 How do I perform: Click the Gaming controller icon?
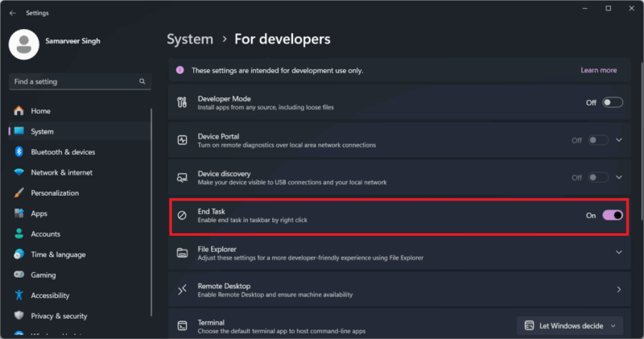pyautogui.click(x=19, y=275)
